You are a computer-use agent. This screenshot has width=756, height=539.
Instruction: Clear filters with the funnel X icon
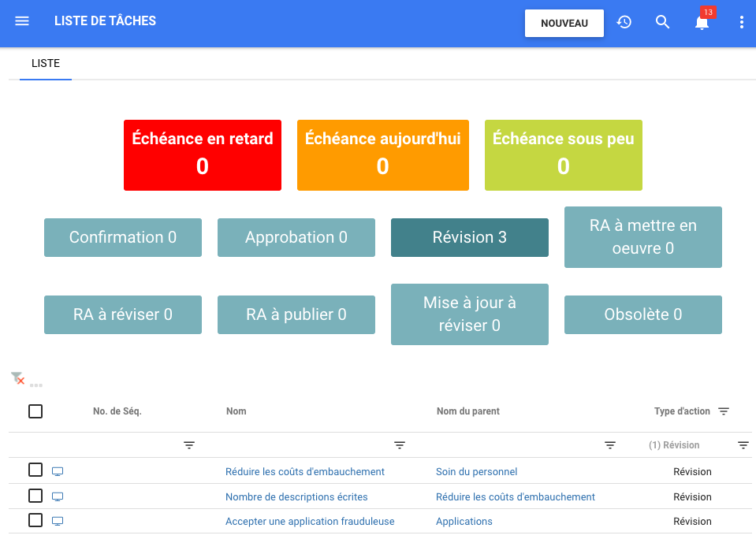click(x=17, y=378)
